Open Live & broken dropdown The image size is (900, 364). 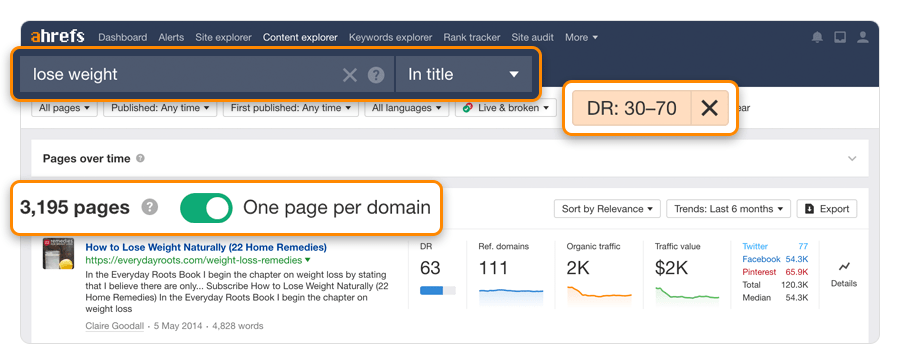pyautogui.click(x=506, y=108)
